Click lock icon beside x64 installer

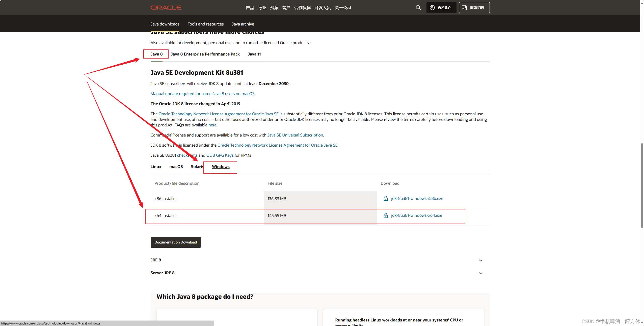[x=386, y=215]
